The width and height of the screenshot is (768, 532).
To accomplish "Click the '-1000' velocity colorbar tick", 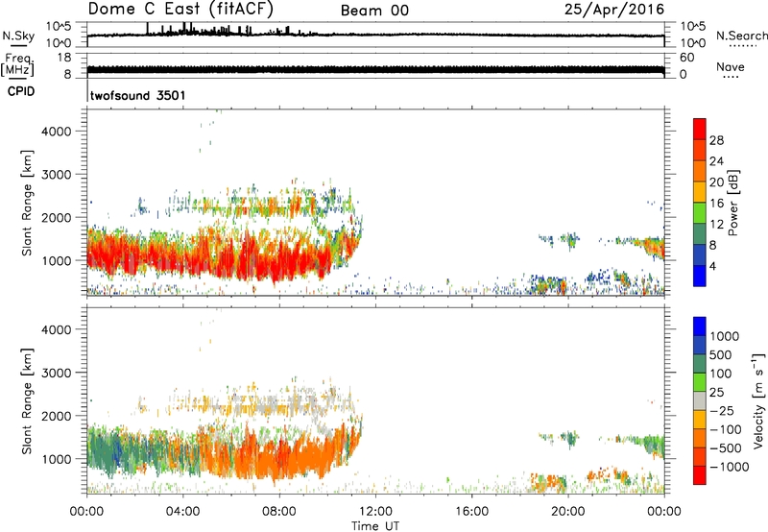I will pyautogui.click(x=730, y=467).
